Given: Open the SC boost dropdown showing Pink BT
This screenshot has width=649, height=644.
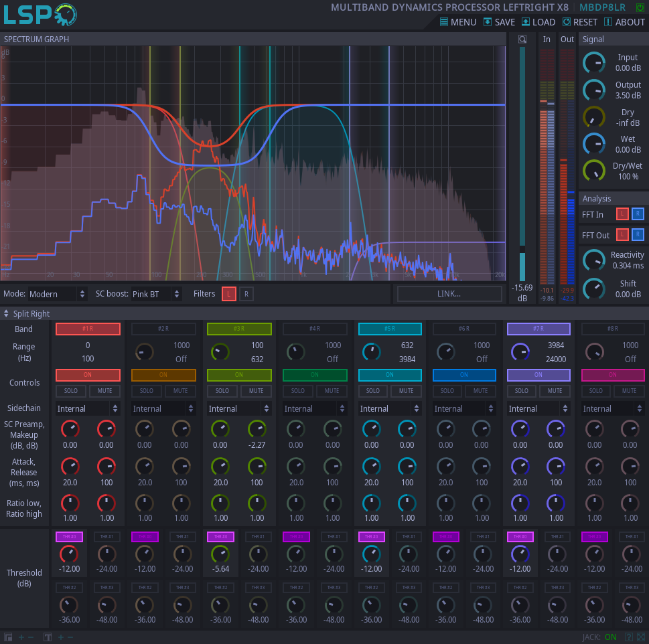Looking at the screenshot, I should pos(156,294).
